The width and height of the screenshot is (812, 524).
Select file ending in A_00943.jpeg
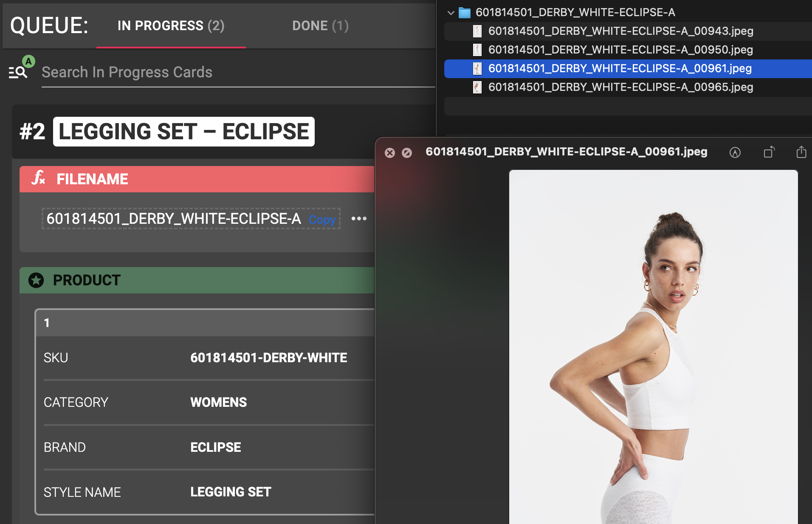click(x=620, y=31)
